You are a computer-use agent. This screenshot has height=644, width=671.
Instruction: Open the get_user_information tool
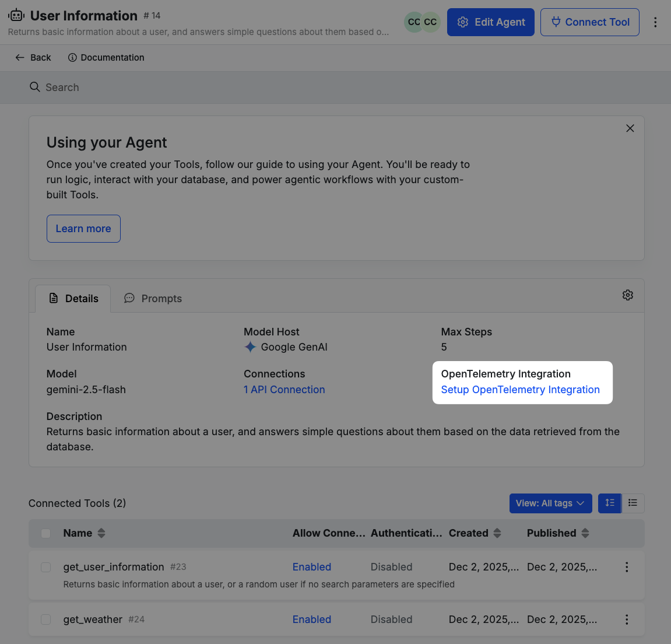114,567
